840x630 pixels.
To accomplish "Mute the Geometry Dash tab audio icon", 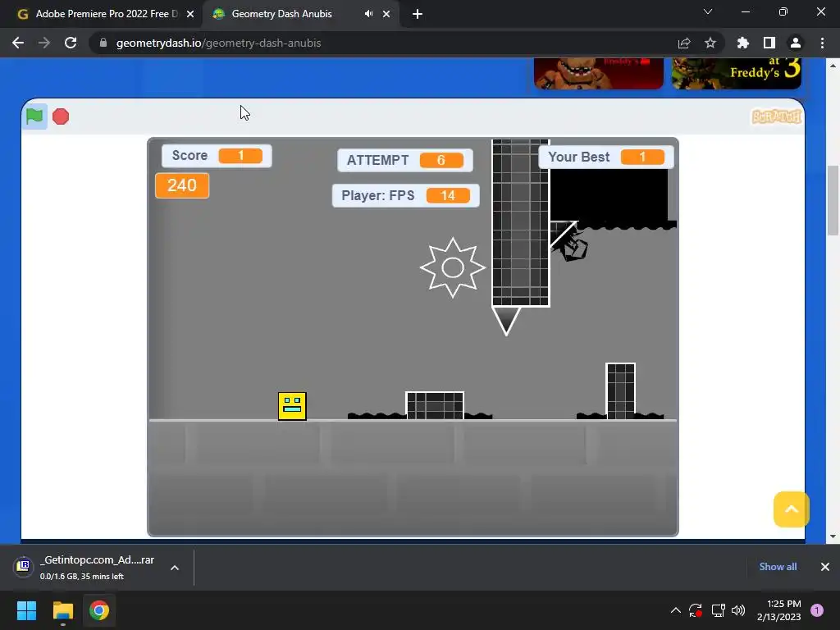I will pyautogui.click(x=368, y=14).
